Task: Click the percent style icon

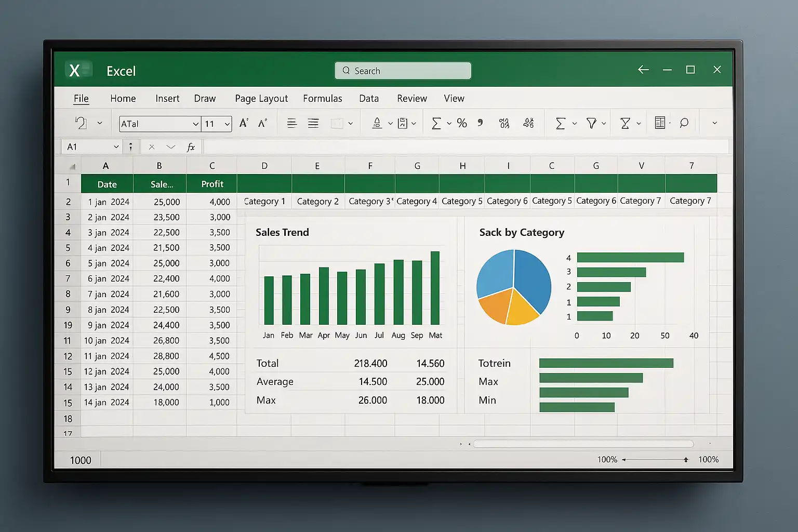Action: tap(462, 123)
